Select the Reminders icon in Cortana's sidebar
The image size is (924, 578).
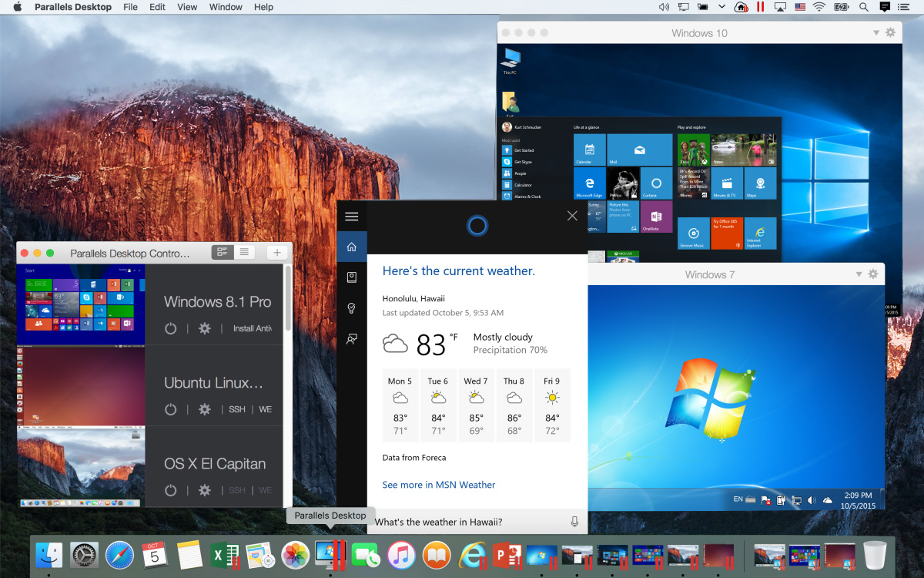pyautogui.click(x=351, y=307)
